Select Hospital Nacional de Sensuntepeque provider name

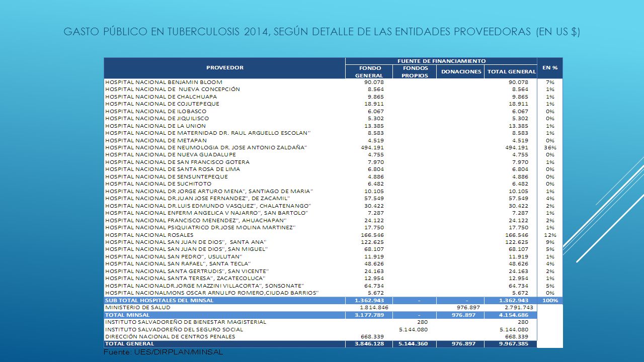[x=167, y=176]
